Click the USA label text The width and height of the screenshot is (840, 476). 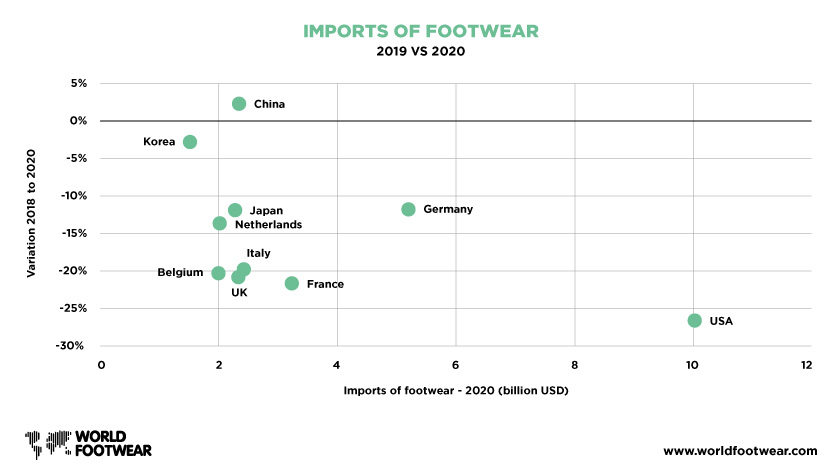[x=721, y=321]
